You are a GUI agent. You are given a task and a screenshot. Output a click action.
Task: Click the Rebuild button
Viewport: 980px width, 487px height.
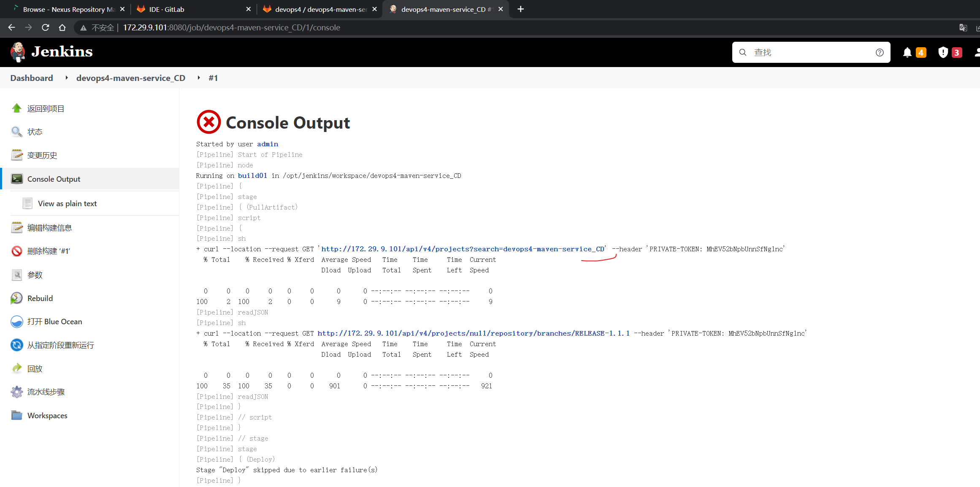pos(39,298)
